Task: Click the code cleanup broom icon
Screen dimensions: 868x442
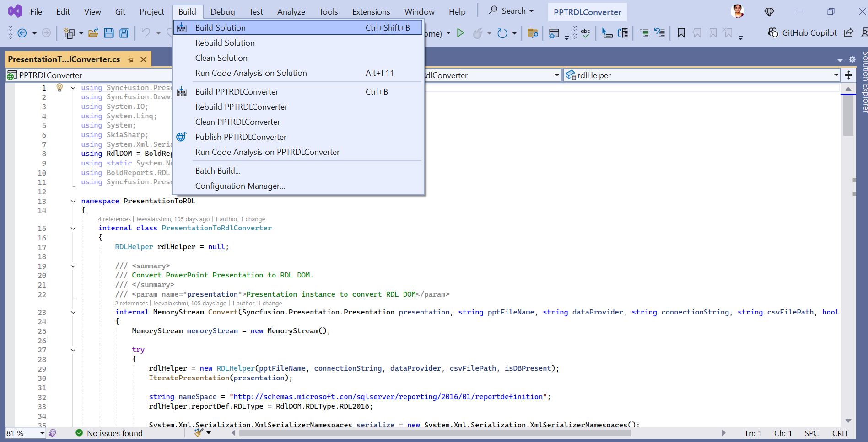Action: tap(199, 433)
